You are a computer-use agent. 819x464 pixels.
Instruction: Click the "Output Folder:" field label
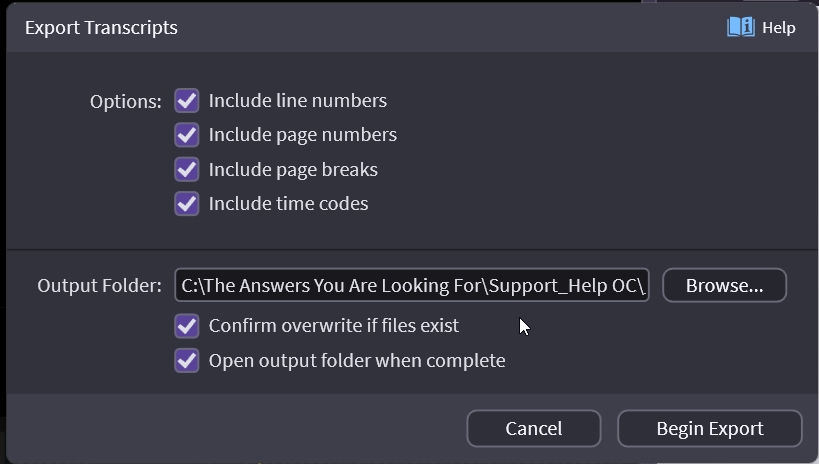pyautogui.click(x=99, y=286)
